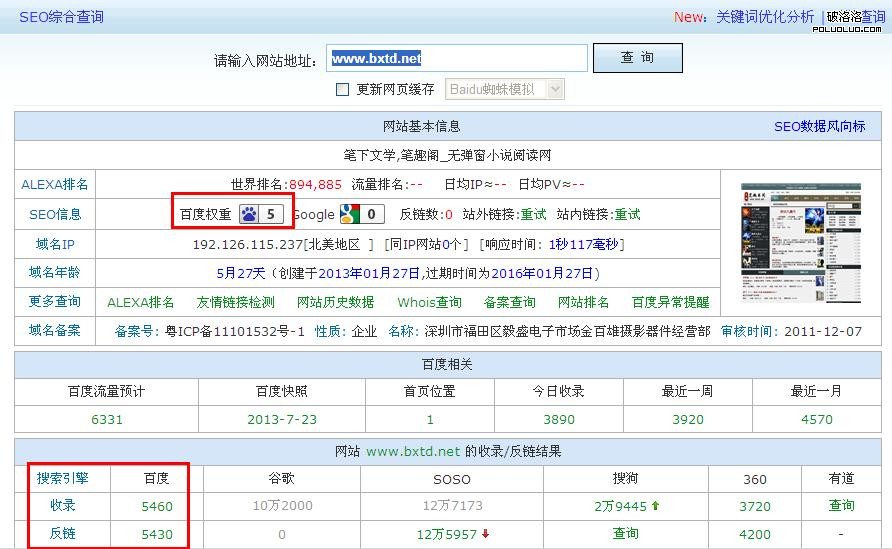892x549 pixels.
Task: Click the website address input field
Action: (x=457, y=58)
